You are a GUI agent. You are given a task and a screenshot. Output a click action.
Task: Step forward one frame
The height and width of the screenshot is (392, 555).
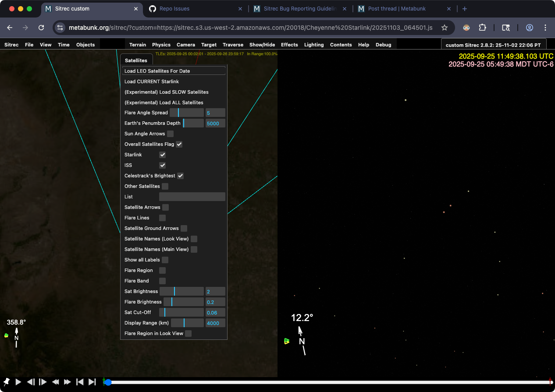(x=43, y=382)
